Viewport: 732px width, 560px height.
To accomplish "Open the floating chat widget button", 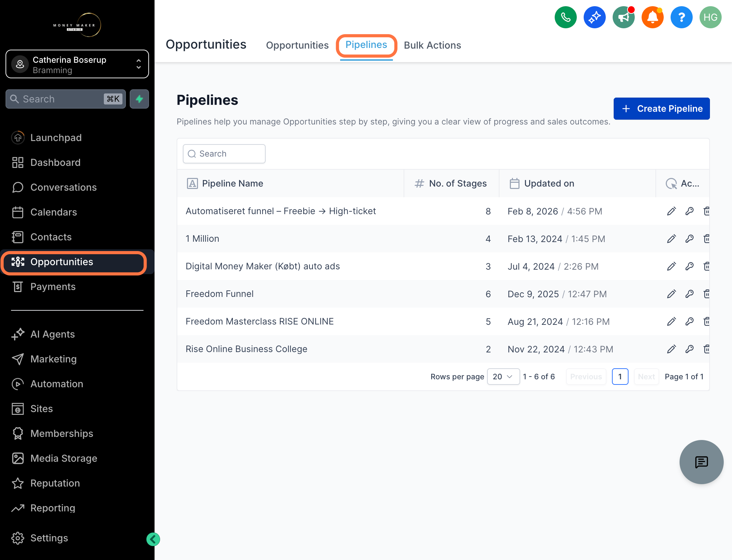I will tap(701, 462).
